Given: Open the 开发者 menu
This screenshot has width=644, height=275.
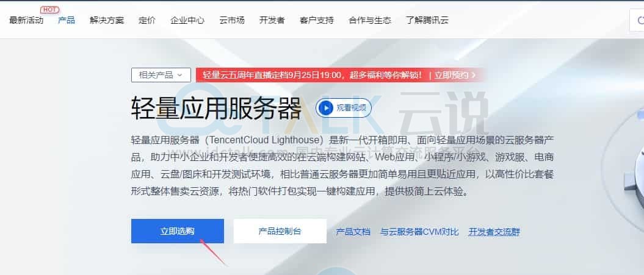Looking at the screenshot, I should [x=272, y=20].
